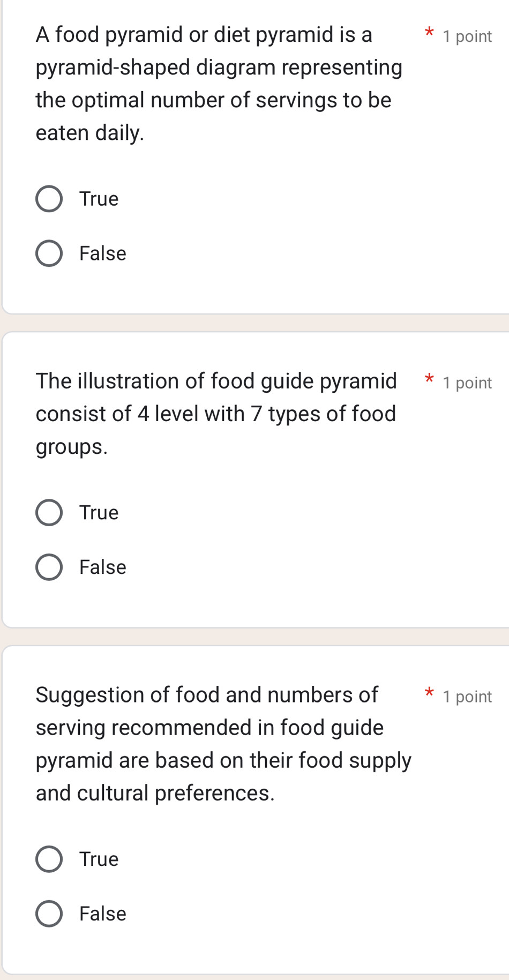Click '1 point' label of 4 level question
The width and height of the screenshot is (509, 980).
pyautogui.click(x=467, y=383)
